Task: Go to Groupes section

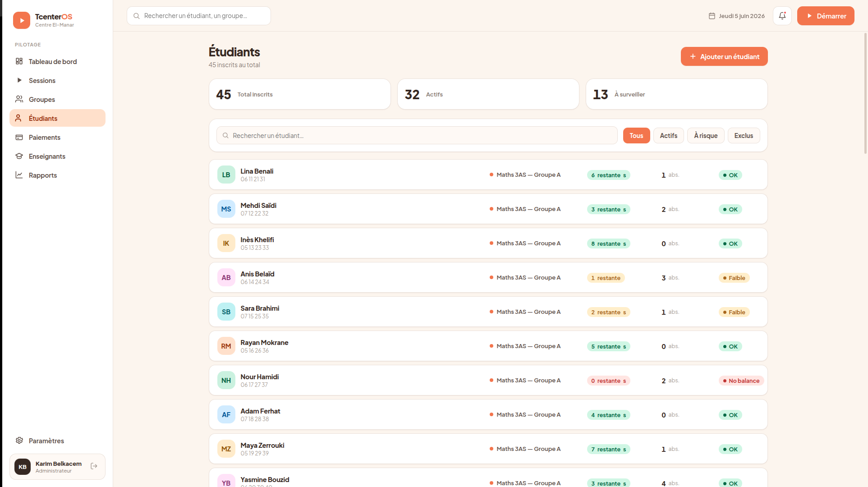Action: pos(57,99)
